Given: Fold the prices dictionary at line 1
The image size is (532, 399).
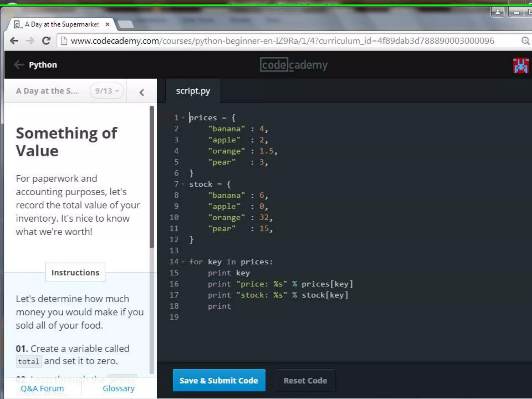Looking at the screenshot, I should coord(183,118).
